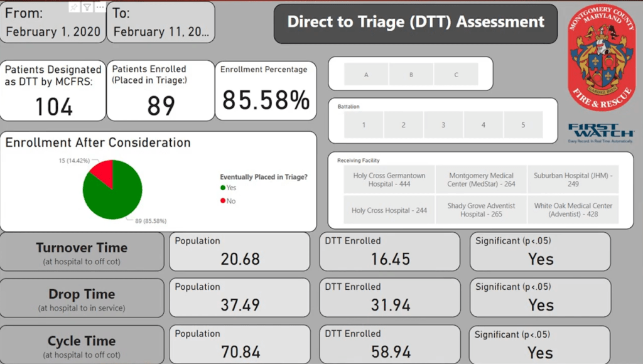Select White Oak Medical Center (Adventist) - 428
Image resolution: width=643 pixels, height=364 pixels.
[573, 210]
